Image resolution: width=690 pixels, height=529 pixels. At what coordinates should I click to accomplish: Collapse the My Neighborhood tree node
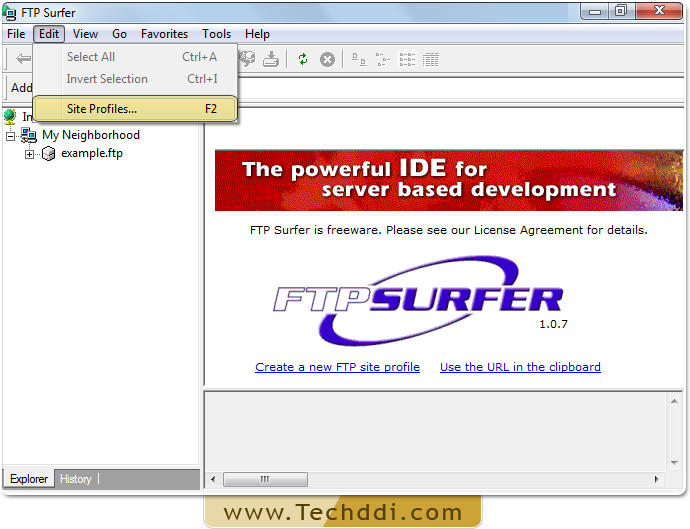click(x=11, y=136)
